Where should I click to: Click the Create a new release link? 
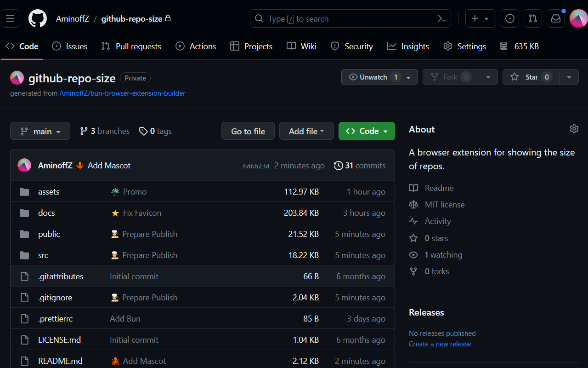click(440, 344)
